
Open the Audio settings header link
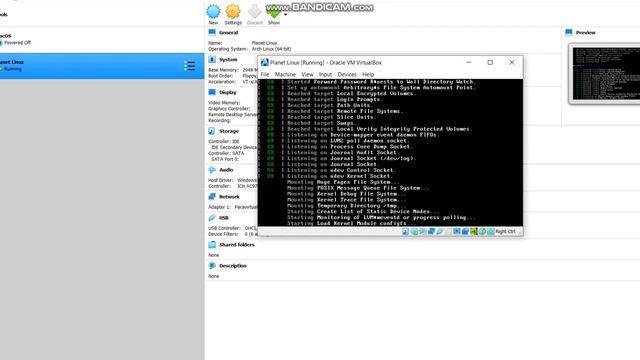(226, 170)
